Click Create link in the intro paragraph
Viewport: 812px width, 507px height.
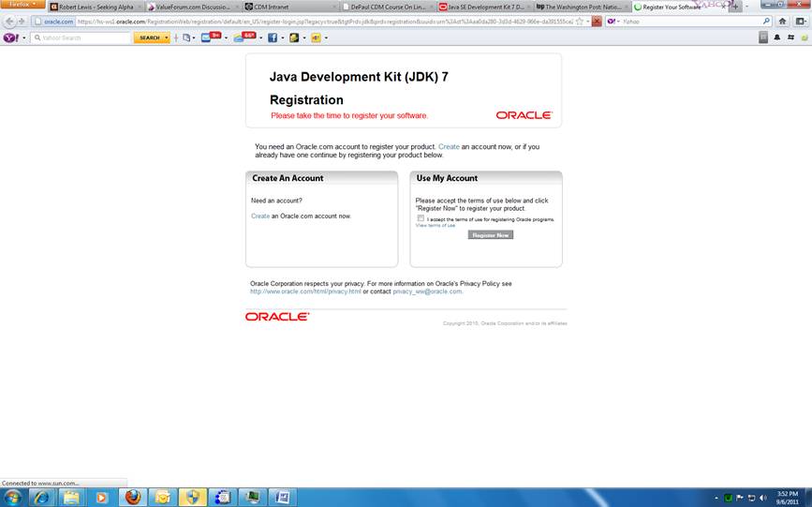pyautogui.click(x=449, y=147)
